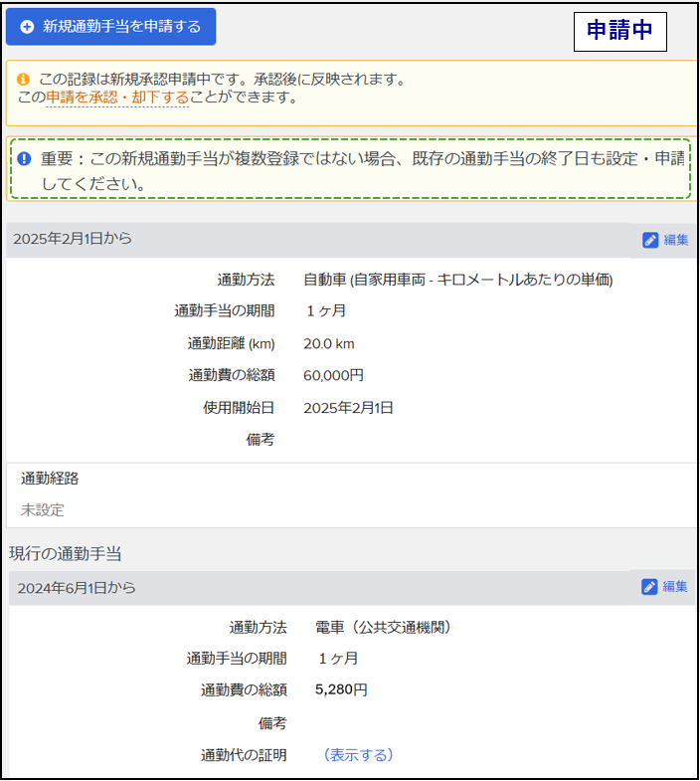Click the 60,000円 total commute cost value
The width and height of the screenshot is (700, 781).
click(x=333, y=375)
